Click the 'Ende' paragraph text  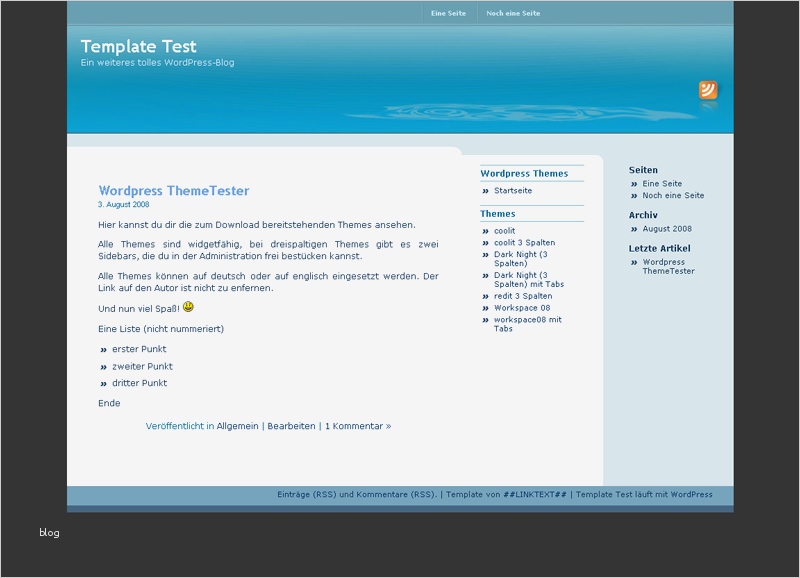click(x=109, y=403)
